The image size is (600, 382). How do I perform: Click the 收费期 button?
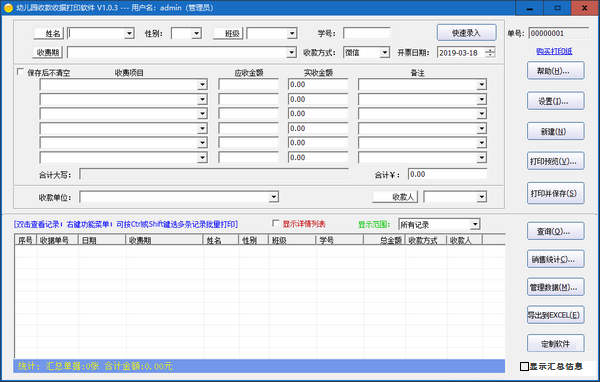pyautogui.click(x=48, y=52)
